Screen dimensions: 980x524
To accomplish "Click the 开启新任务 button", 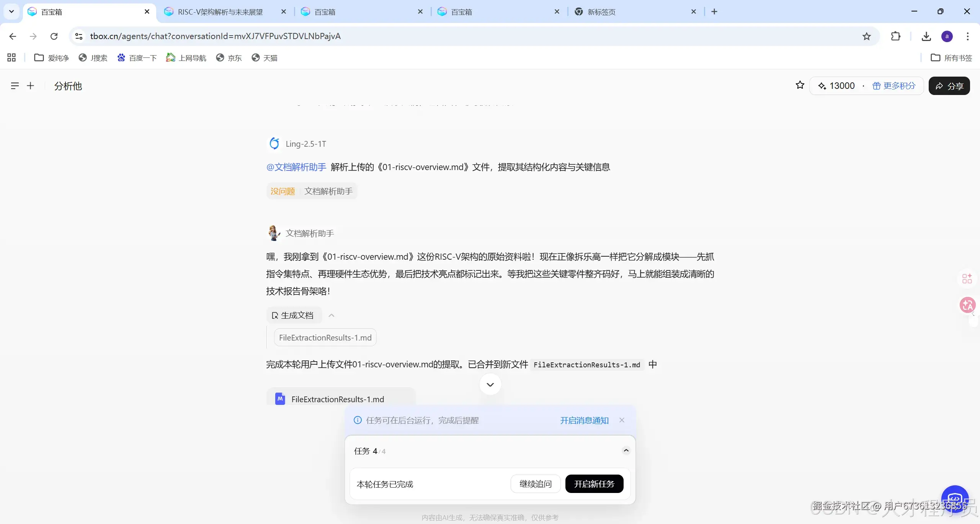I will pos(594,484).
